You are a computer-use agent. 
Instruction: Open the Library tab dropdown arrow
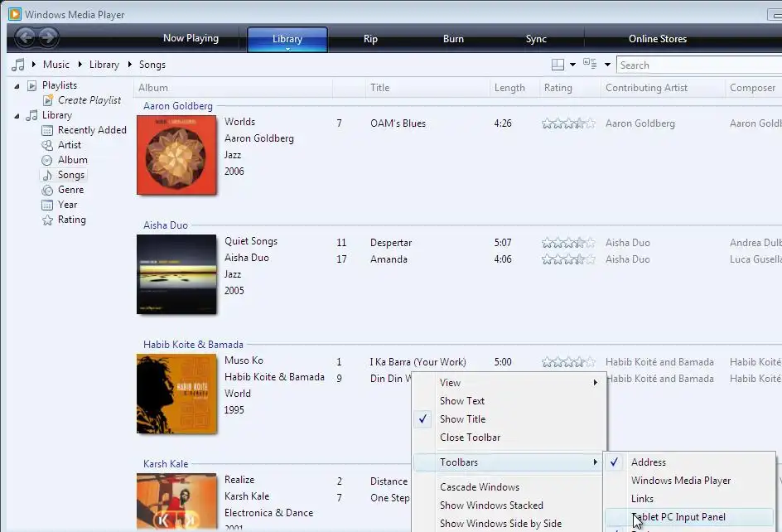click(x=287, y=49)
